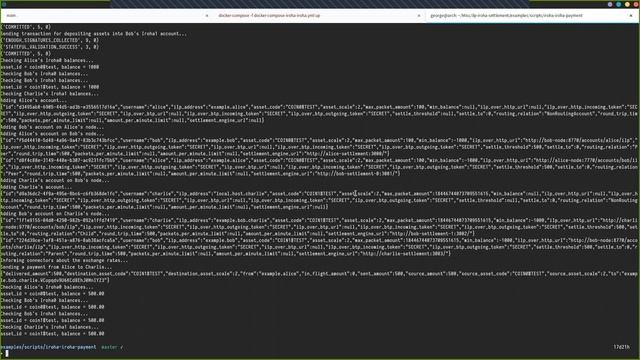Close the george@arch iroha-iroha-payment tab
Screen dimensions: 640x360
[631, 16]
